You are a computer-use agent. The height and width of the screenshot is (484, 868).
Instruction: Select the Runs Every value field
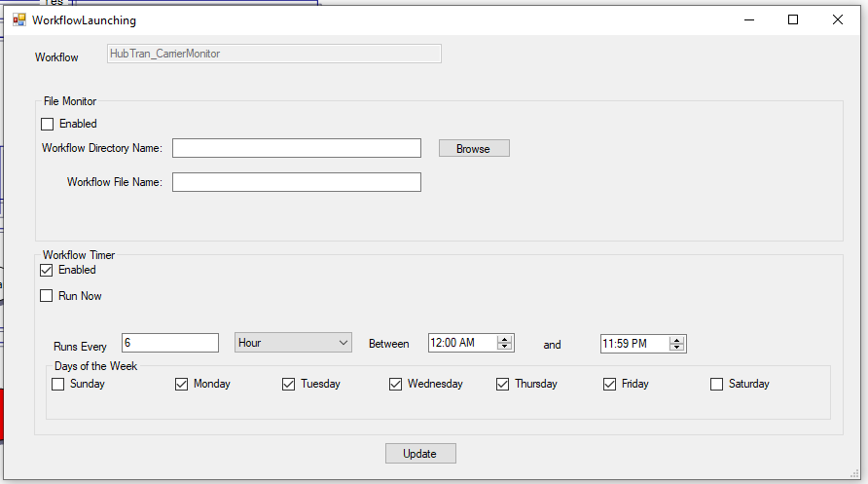[169, 343]
